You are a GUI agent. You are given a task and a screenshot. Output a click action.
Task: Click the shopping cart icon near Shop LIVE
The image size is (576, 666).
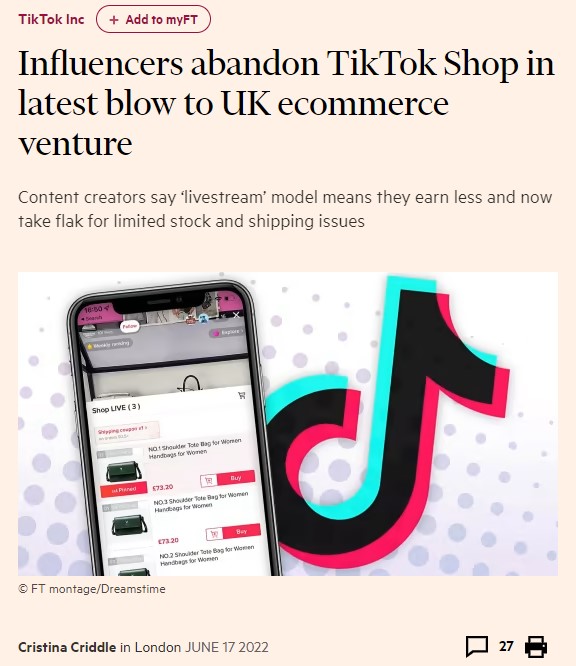click(x=242, y=395)
